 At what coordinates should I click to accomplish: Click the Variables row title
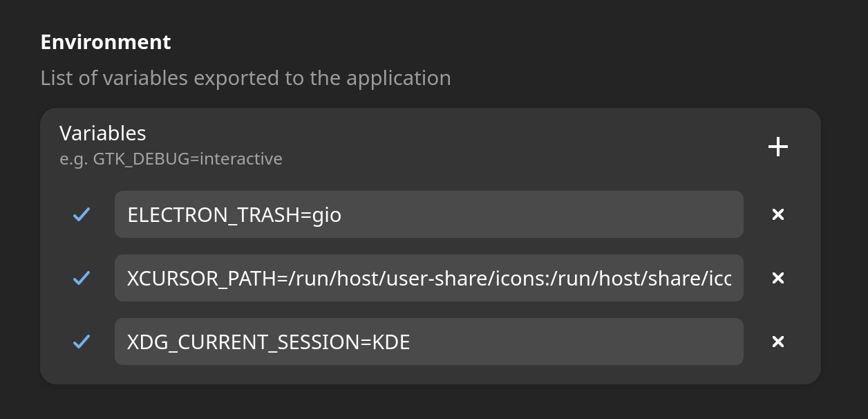coord(103,133)
